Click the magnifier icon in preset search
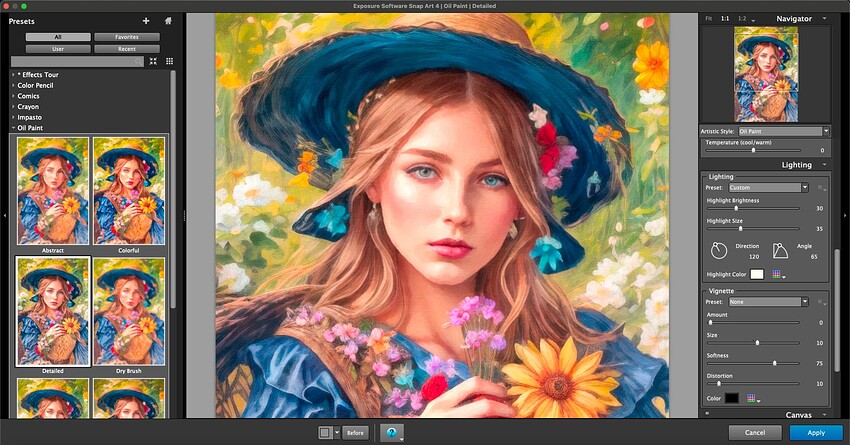 [x=139, y=62]
